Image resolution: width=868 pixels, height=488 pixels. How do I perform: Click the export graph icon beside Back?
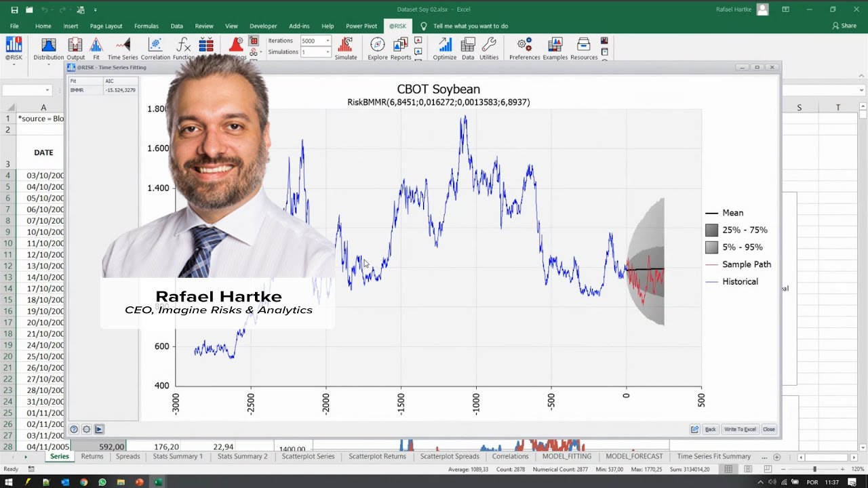coord(694,429)
